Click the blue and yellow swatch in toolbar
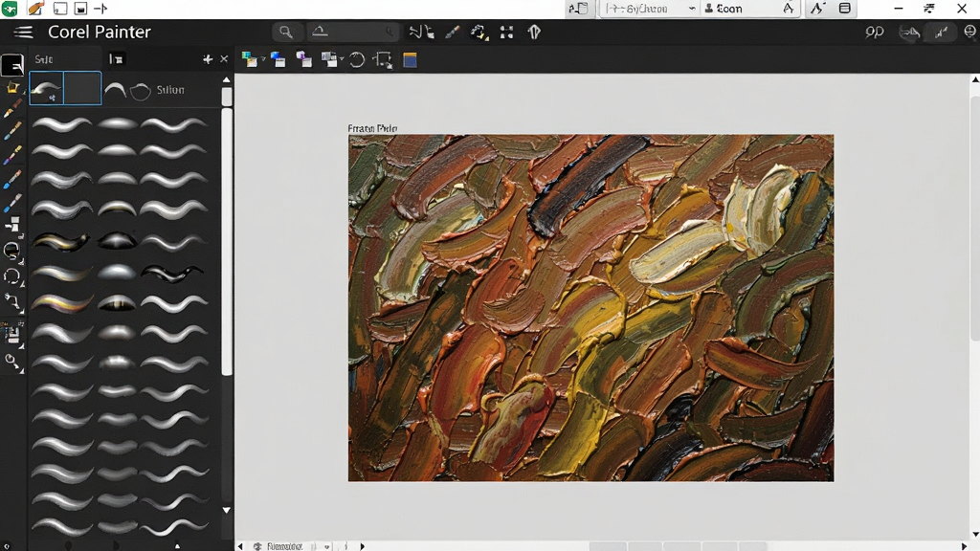Viewport: 980px width, 551px height. pyautogui.click(x=410, y=60)
